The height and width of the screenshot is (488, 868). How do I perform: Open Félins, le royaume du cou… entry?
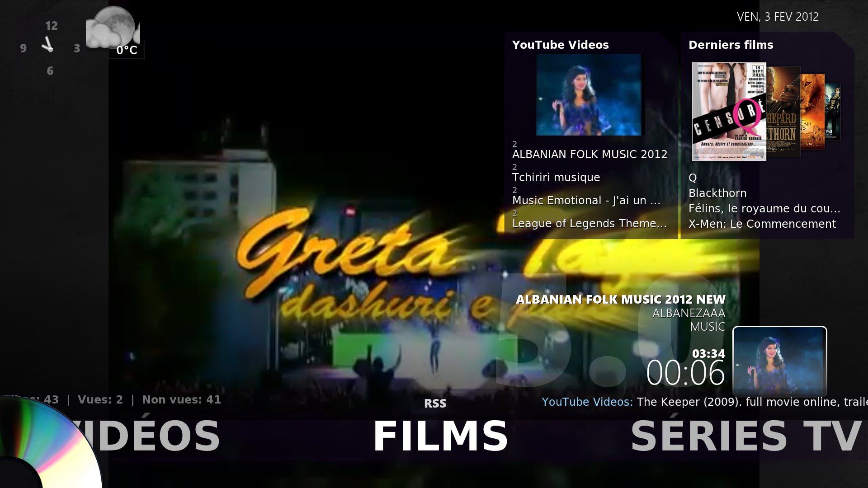(x=764, y=208)
